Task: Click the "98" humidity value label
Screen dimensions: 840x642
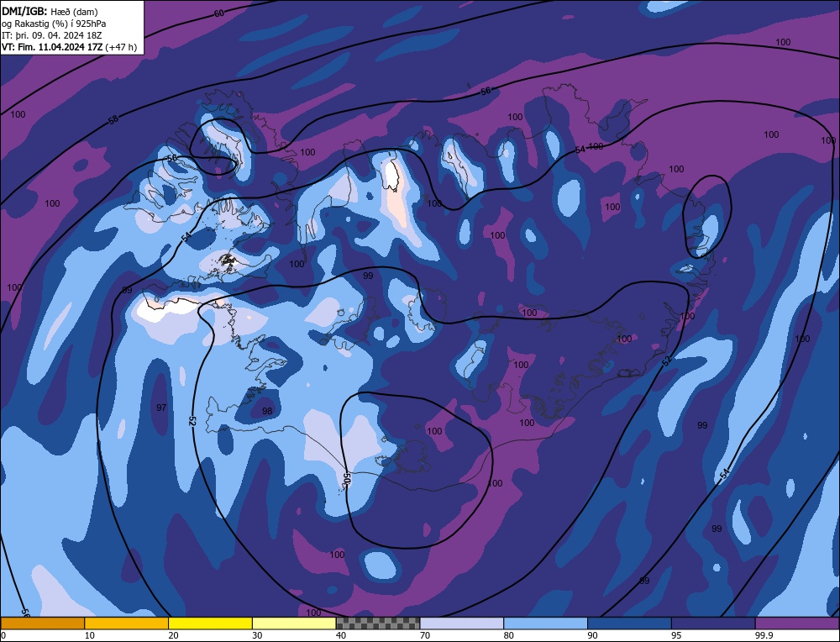Action: tap(267, 411)
